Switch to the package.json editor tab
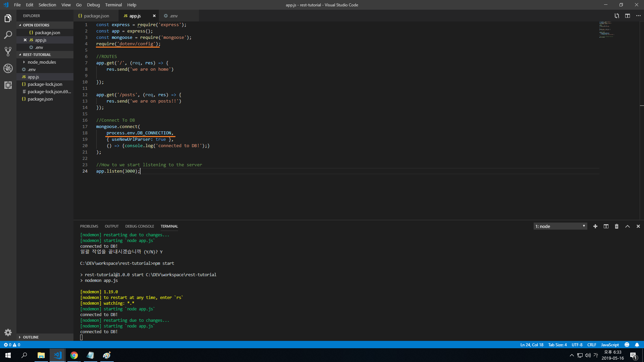644x362 pixels. 96,16
